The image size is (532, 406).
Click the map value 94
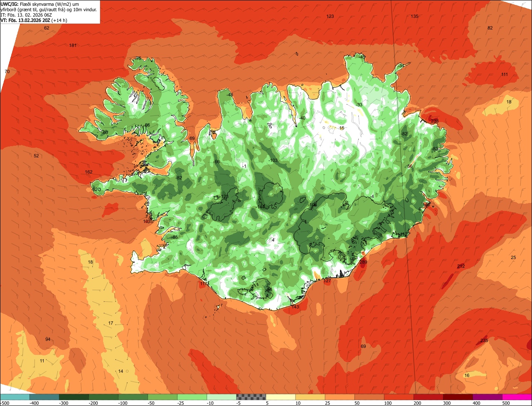[48, 339]
